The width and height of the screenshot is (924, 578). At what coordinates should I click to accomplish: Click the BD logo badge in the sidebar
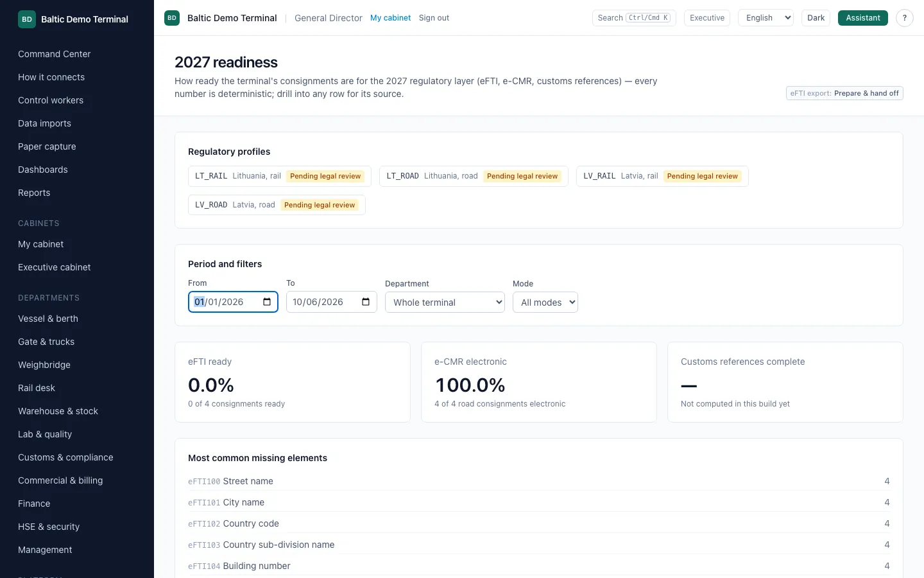27,19
